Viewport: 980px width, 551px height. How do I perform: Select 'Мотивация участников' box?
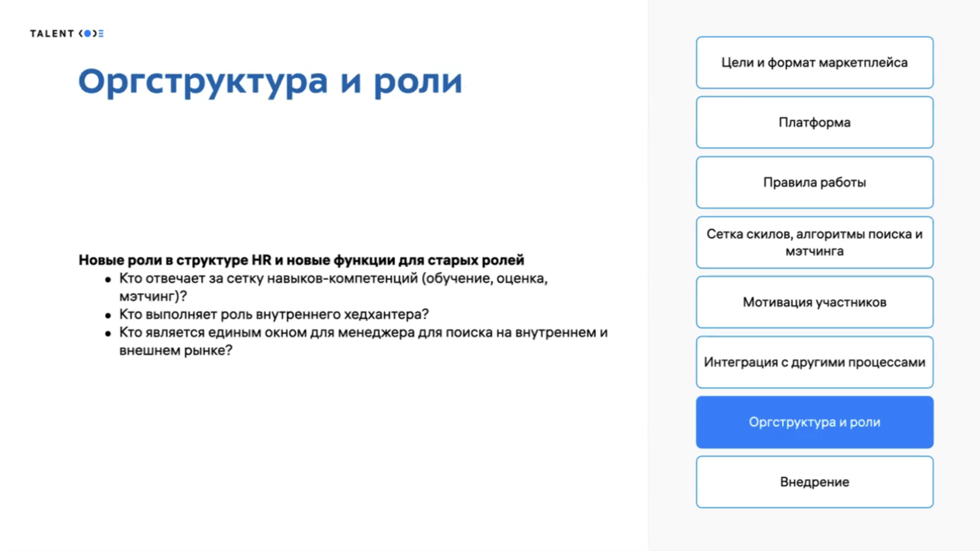coord(815,302)
